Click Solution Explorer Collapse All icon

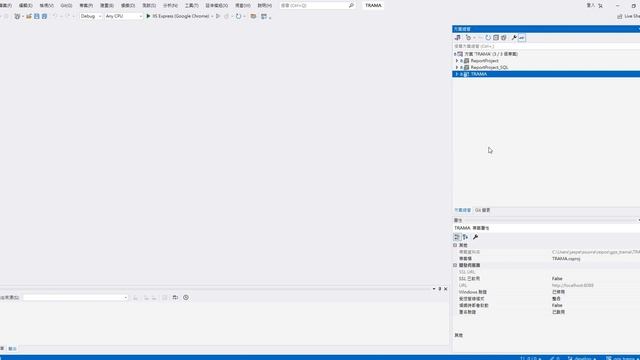tap(496, 38)
